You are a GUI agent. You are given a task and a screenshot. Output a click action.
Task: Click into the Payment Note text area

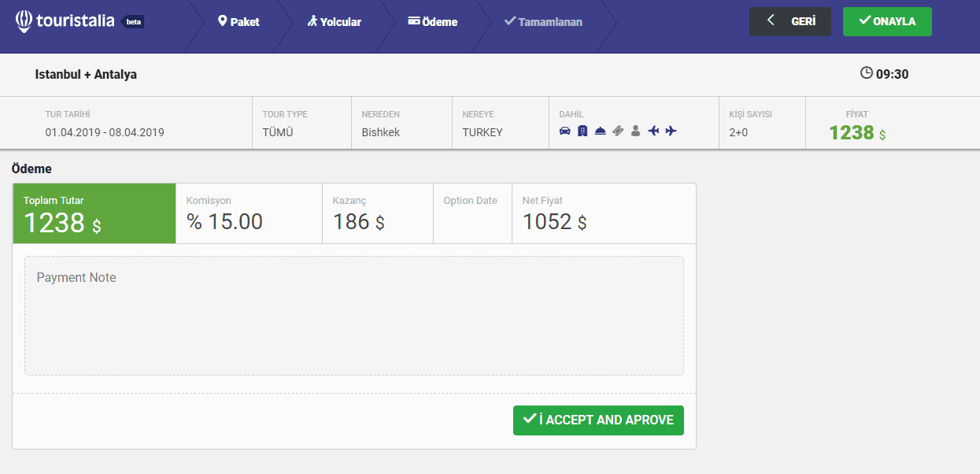click(x=353, y=316)
